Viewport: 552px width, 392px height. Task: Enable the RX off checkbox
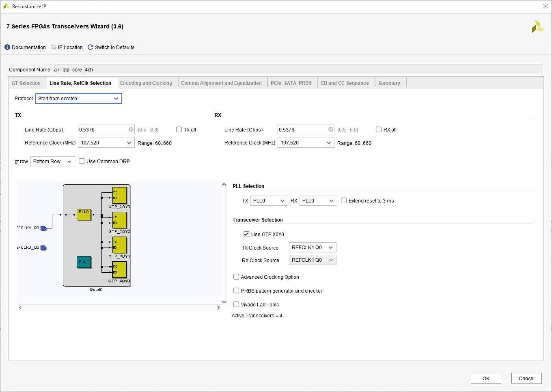pyautogui.click(x=379, y=129)
